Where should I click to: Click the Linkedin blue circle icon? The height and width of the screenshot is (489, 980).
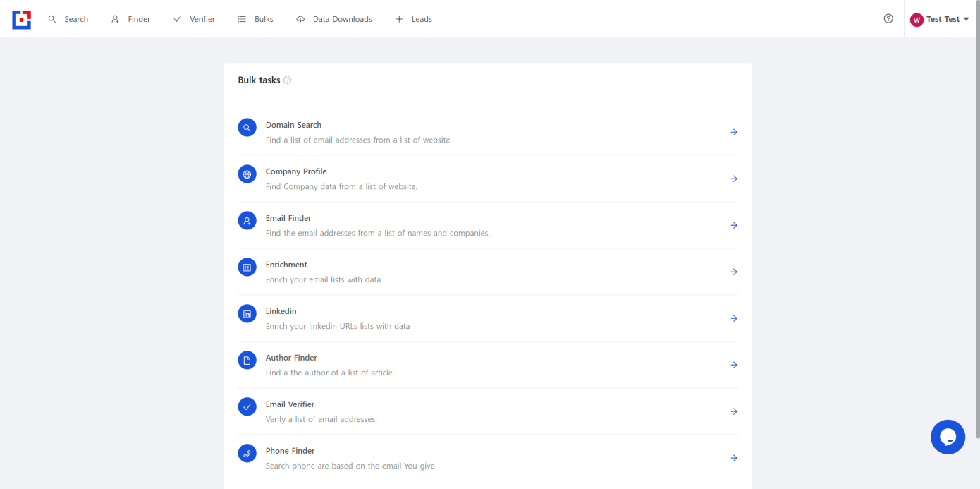tap(247, 314)
